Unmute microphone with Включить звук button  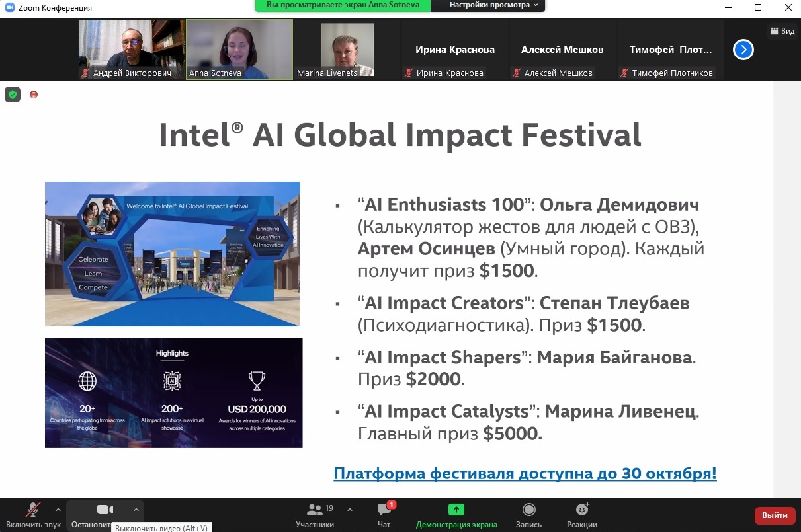[x=33, y=515]
